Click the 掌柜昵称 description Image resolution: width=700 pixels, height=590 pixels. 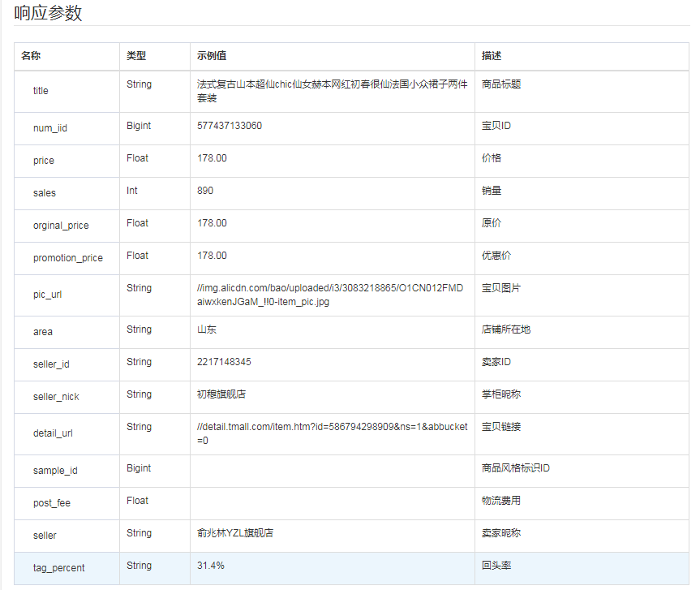(x=501, y=394)
